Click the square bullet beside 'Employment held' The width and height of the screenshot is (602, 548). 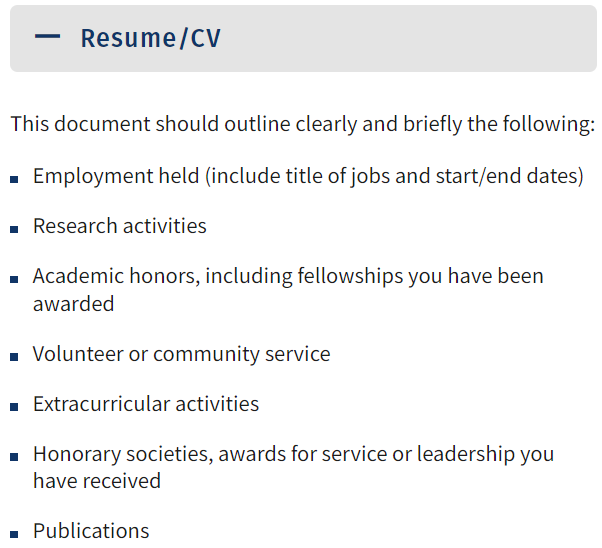14,179
